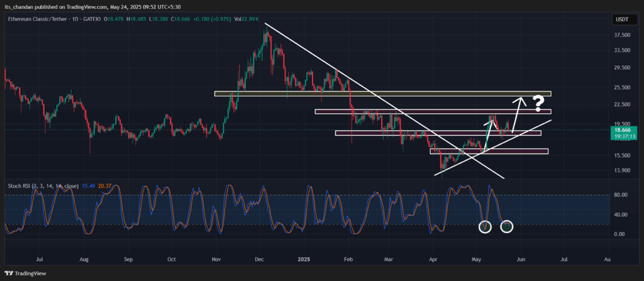Click the Mar label on time axis
This screenshot has width=644, height=281.
(x=389, y=260)
